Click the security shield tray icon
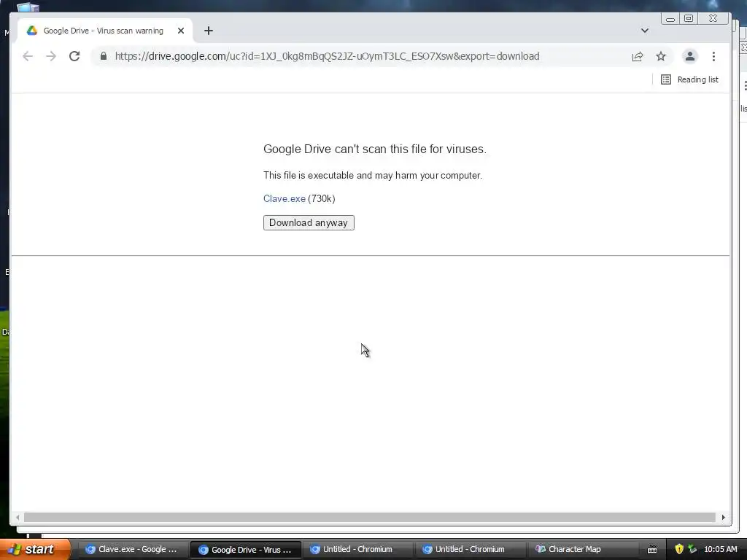Image resolution: width=747 pixels, height=560 pixels. coord(679,550)
